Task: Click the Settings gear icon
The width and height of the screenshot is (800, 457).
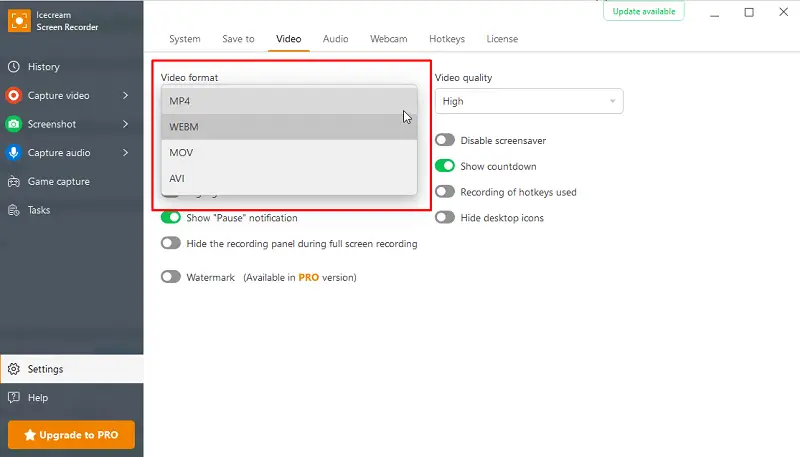Action: [14, 369]
